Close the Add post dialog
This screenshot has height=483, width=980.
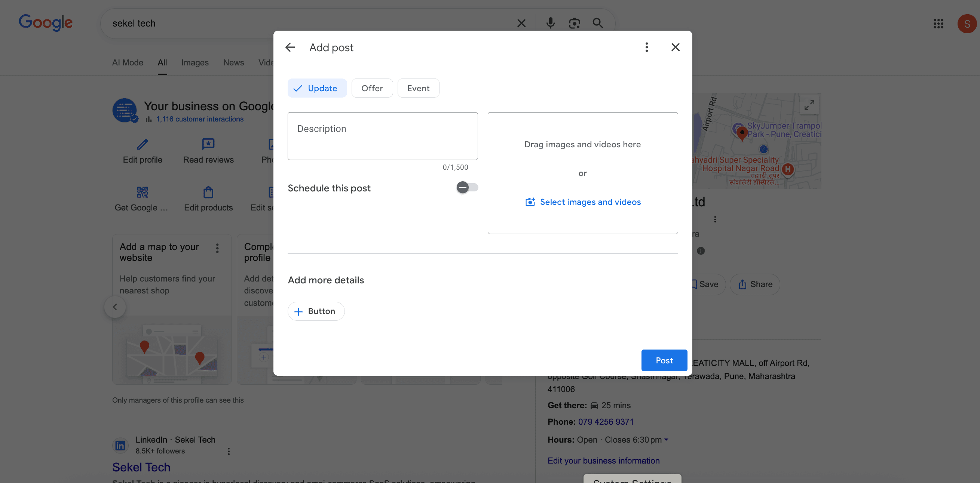point(675,47)
